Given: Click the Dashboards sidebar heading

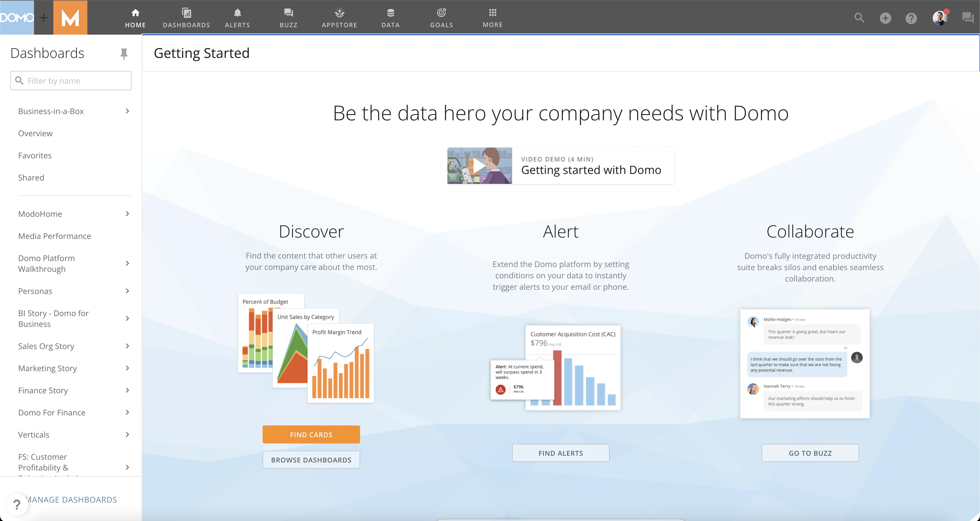Looking at the screenshot, I should 48,53.
